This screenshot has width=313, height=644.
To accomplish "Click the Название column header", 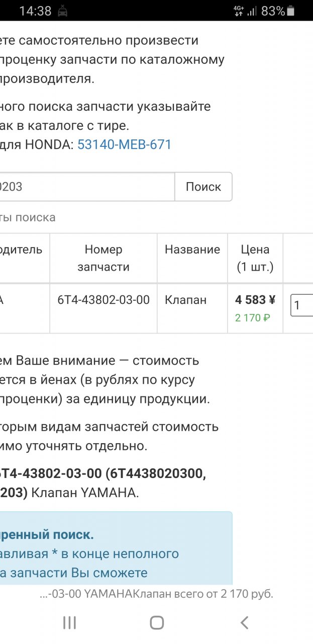I will tap(192, 250).
